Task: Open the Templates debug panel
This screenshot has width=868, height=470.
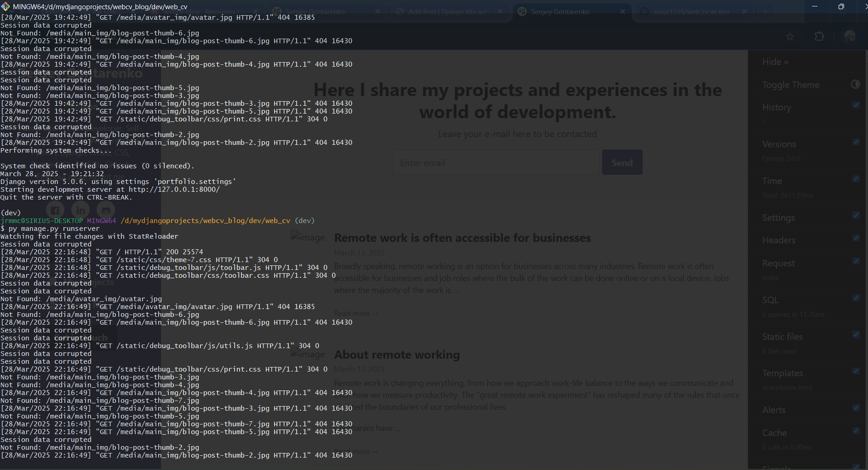Action: point(782,373)
